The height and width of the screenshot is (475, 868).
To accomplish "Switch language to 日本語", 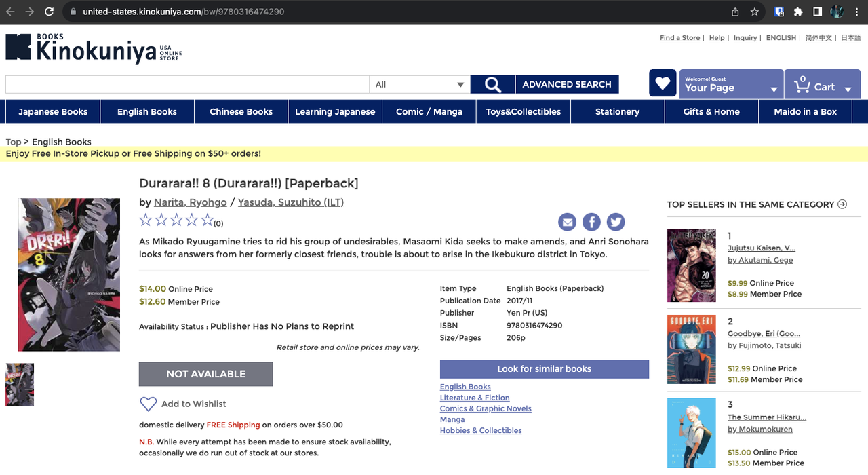I will (851, 38).
